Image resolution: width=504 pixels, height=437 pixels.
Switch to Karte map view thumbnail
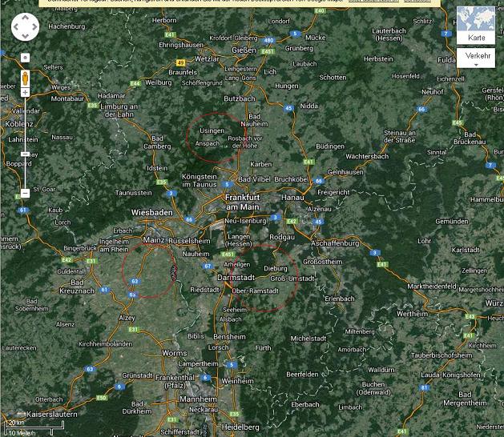[476, 25]
